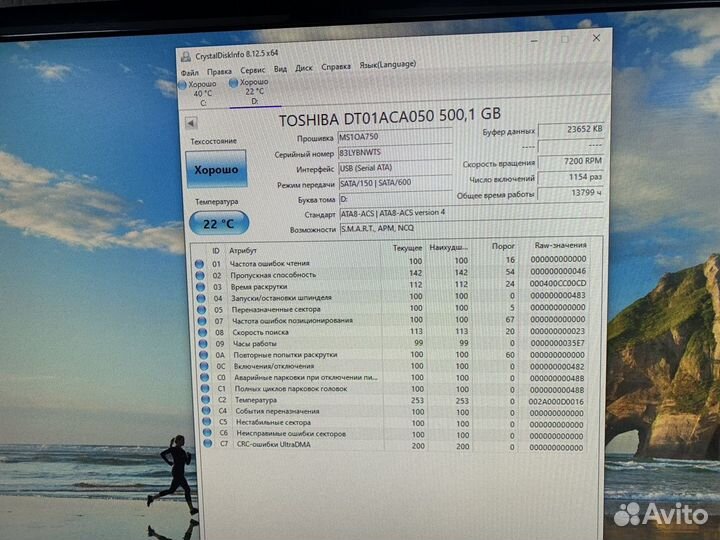Open the Справка menu
Image resolution: width=720 pixels, height=540 pixels.
point(336,67)
